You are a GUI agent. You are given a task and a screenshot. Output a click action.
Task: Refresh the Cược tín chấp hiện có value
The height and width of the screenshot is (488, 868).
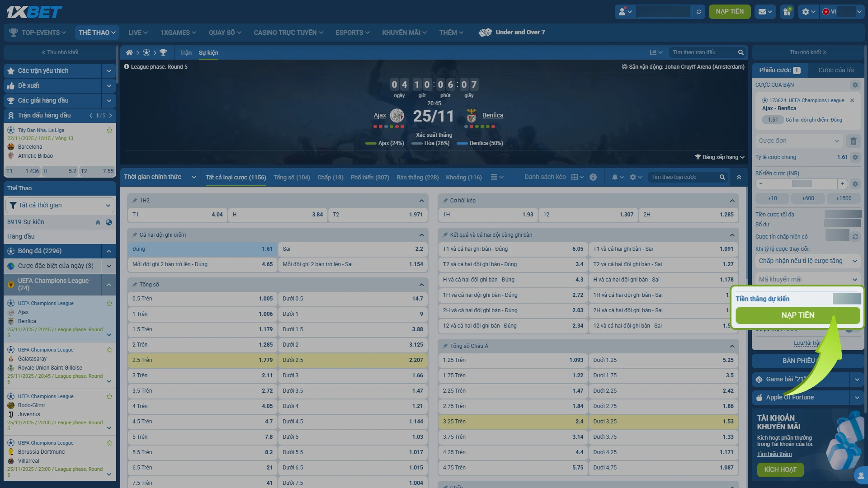coord(855,237)
